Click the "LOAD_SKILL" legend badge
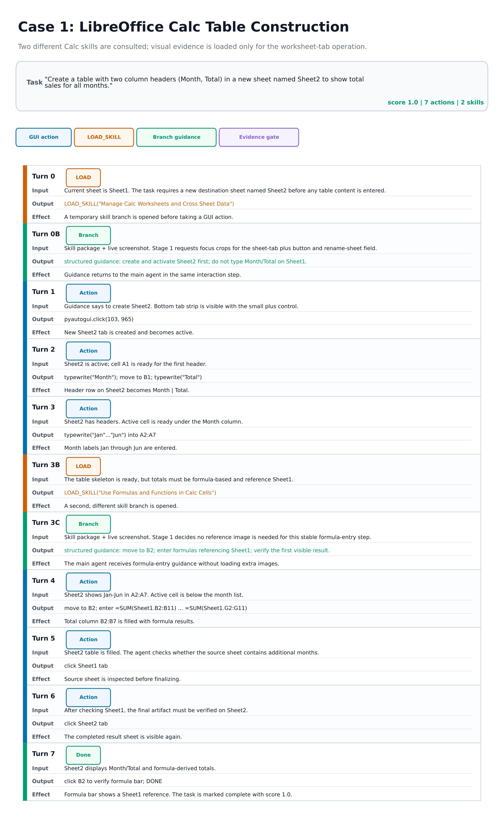 point(104,137)
